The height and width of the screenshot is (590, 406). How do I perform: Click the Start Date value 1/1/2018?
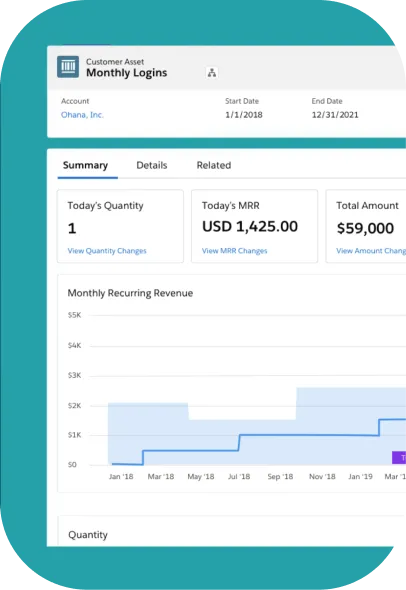coord(244,115)
